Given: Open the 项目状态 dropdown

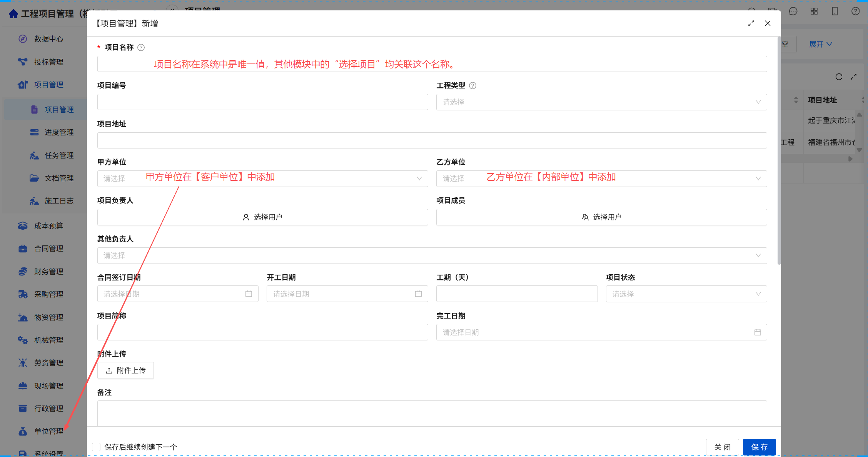Looking at the screenshot, I should (686, 294).
